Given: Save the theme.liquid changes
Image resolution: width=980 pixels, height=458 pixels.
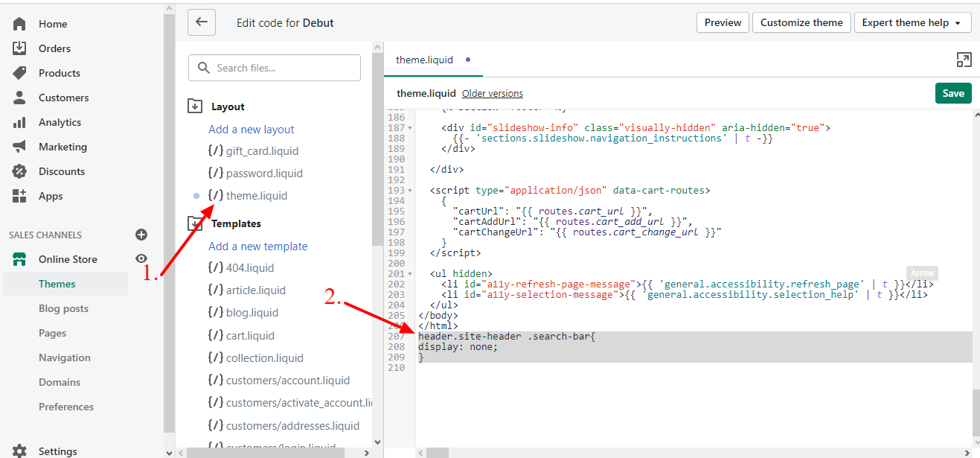Looking at the screenshot, I should (953, 93).
